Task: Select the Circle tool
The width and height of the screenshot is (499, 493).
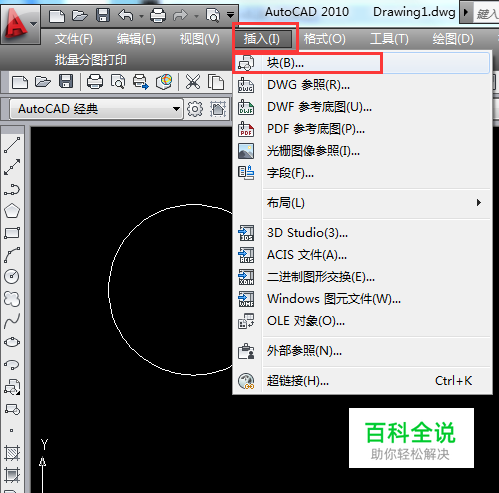Action: 12,277
